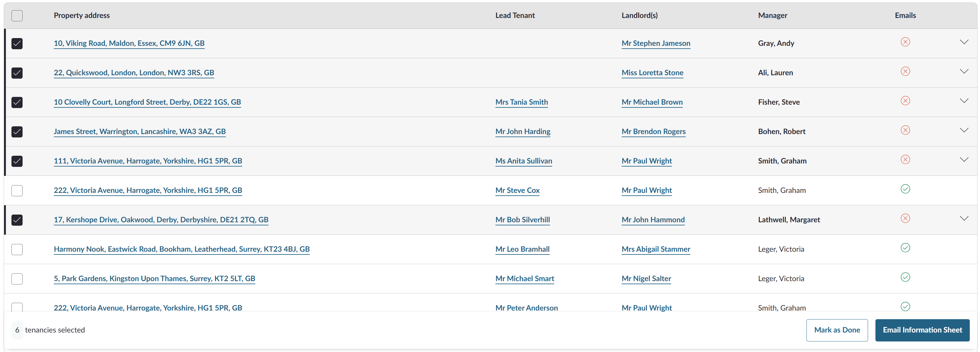
Task: Click email success icon in Park Gardens row
Action: coord(905,277)
